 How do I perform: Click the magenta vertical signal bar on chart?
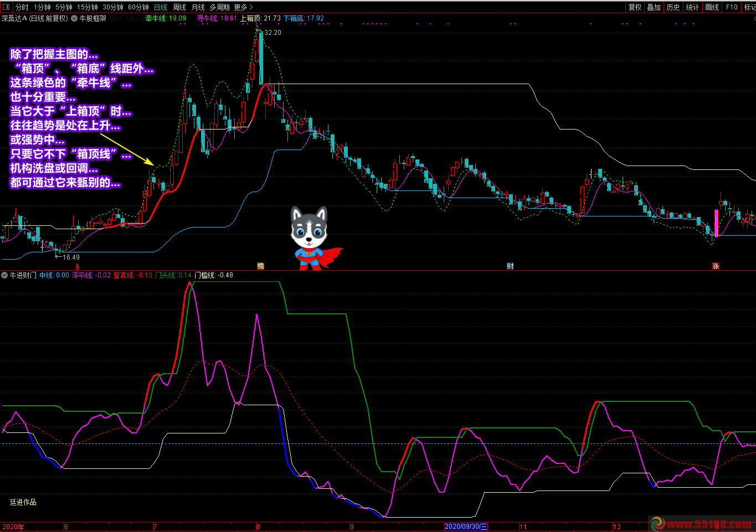[x=716, y=223]
